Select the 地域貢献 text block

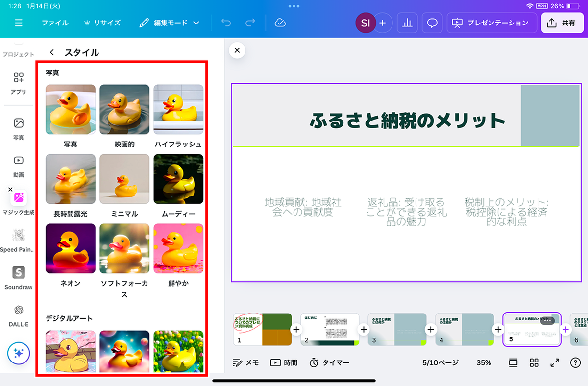click(303, 207)
